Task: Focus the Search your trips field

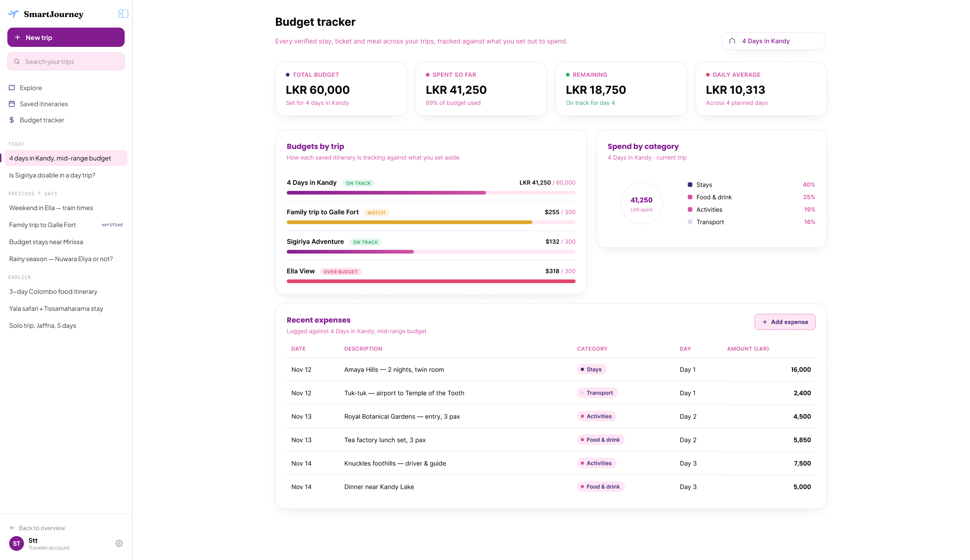Action: [66, 62]
